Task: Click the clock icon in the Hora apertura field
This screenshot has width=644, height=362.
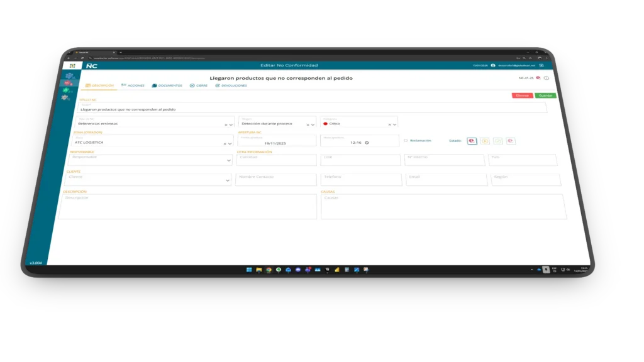Action: point(367,143)
